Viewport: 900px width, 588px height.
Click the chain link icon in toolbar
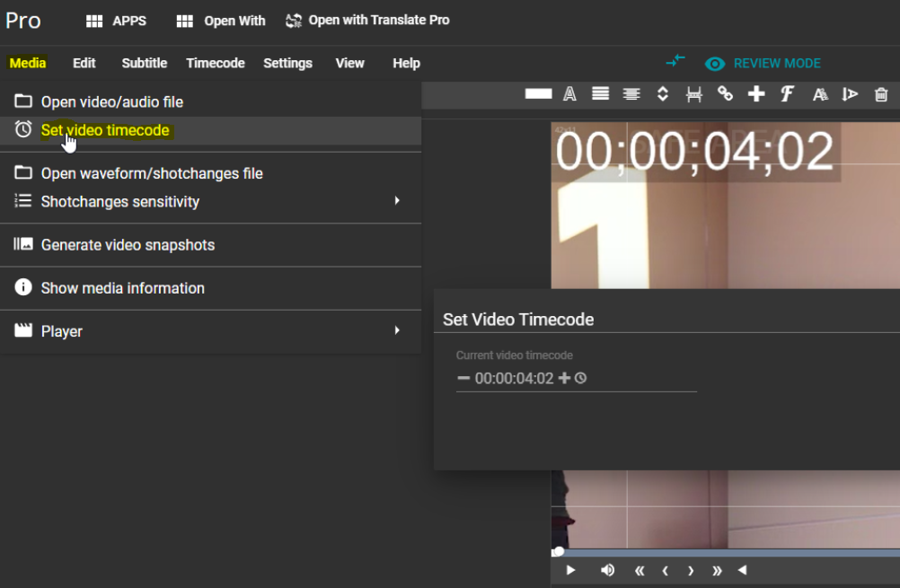point(725,94)
